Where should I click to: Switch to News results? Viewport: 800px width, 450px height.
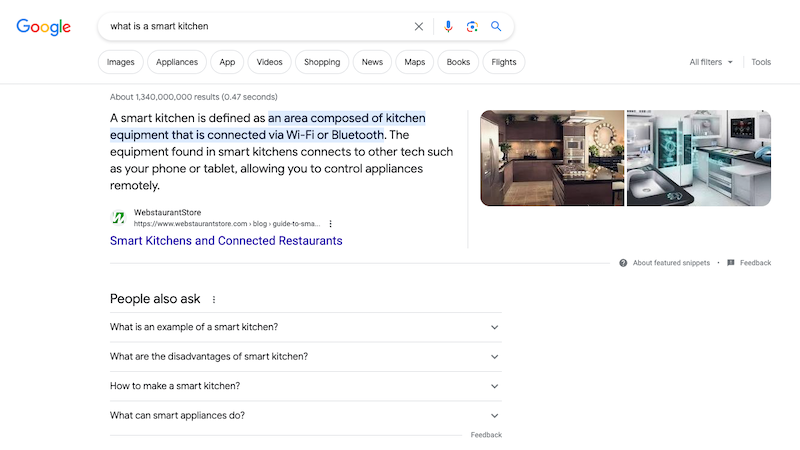[372, 62]
